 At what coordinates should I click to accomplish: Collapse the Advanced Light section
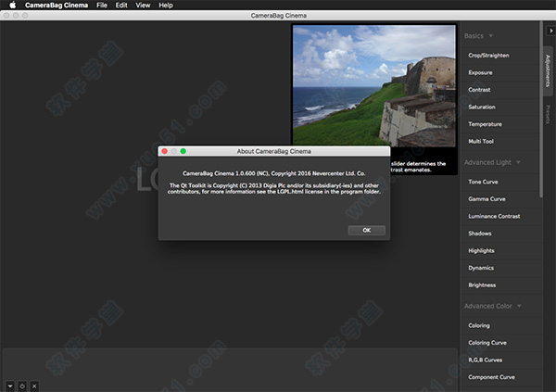pos(492,162)
